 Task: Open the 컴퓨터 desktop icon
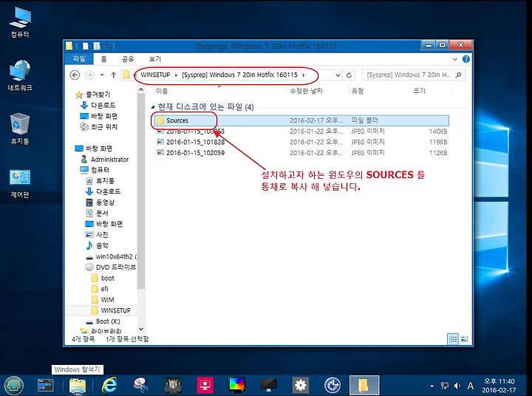pyautogui.click(x=20, y=22)
